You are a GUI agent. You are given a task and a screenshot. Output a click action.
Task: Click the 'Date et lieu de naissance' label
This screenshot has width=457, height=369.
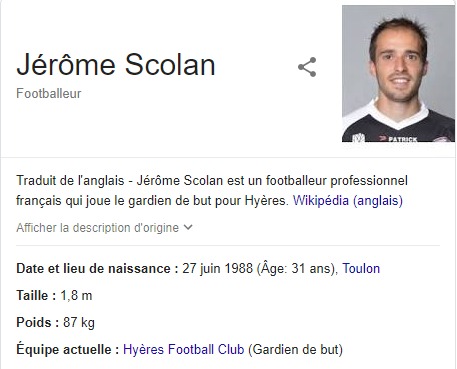[98, 269]
